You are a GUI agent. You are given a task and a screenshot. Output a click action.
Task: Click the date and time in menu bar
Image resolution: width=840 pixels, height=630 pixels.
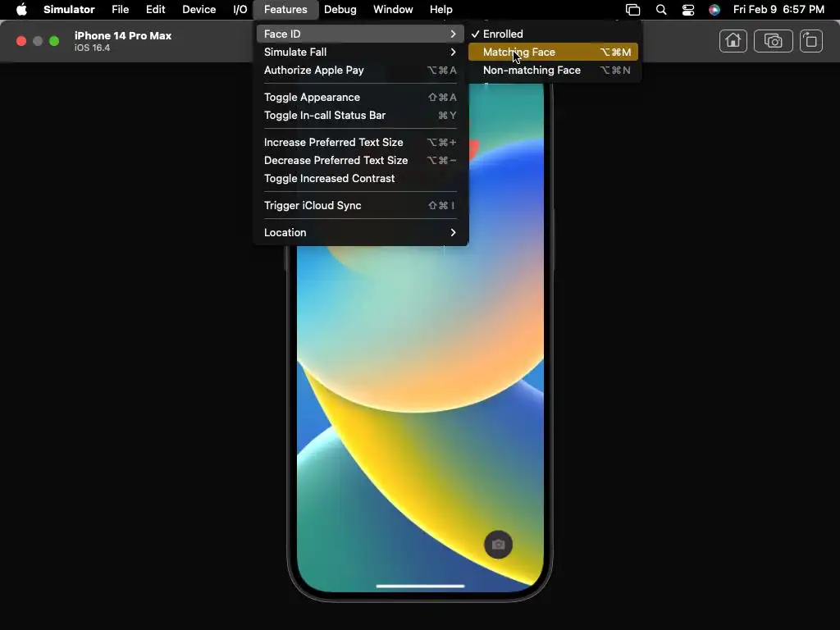(x=778, y=10)
